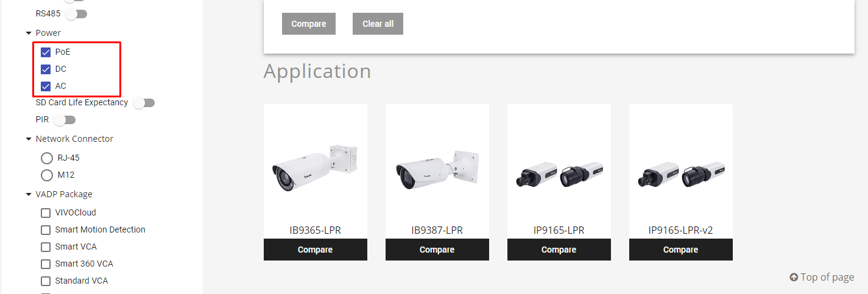The width and height of the screenshot is (868, 294).
Task: Open the IB9365-LPR camera thumbnail
Action: (x=316, y=167)
